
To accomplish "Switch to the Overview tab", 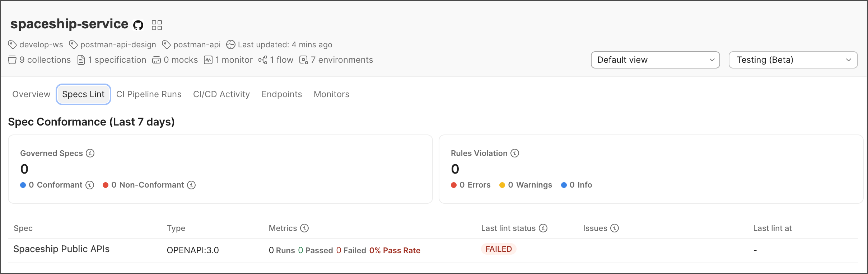I will click(31, 94).
